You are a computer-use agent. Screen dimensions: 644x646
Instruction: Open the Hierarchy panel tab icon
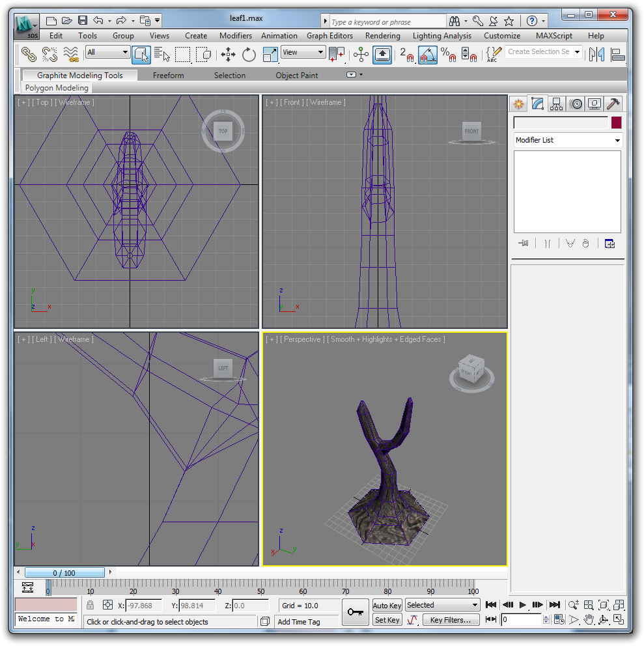coord(556,104)
